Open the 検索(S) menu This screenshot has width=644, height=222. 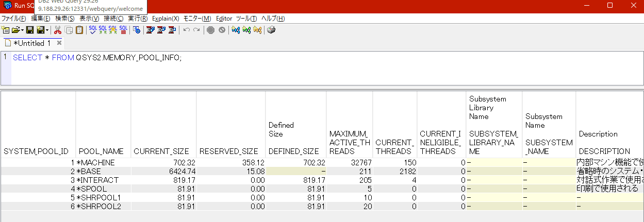[x=64, y=19]
